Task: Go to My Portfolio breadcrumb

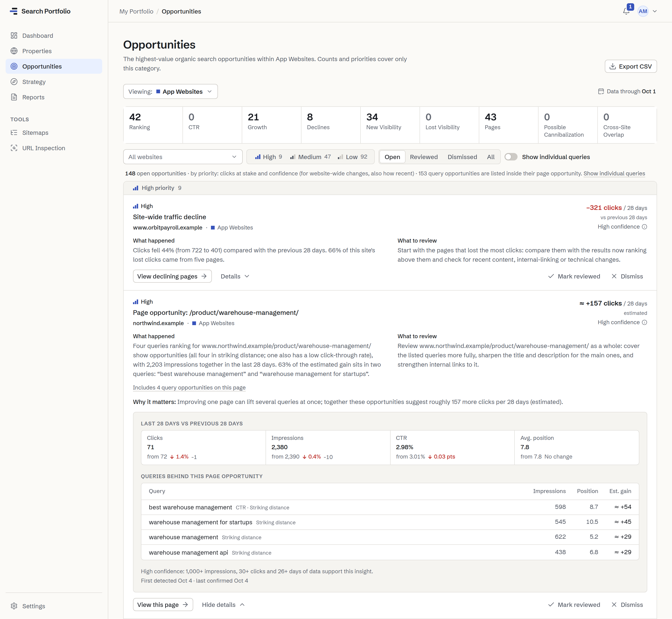Action: (x=136, y=11)
